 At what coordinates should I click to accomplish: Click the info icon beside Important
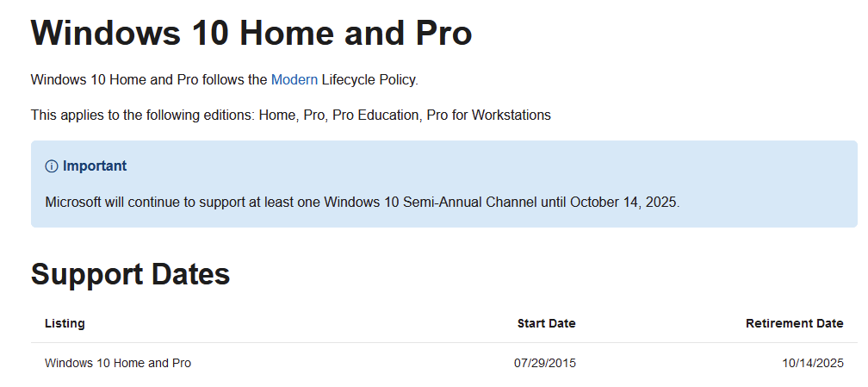pos(52,166)
